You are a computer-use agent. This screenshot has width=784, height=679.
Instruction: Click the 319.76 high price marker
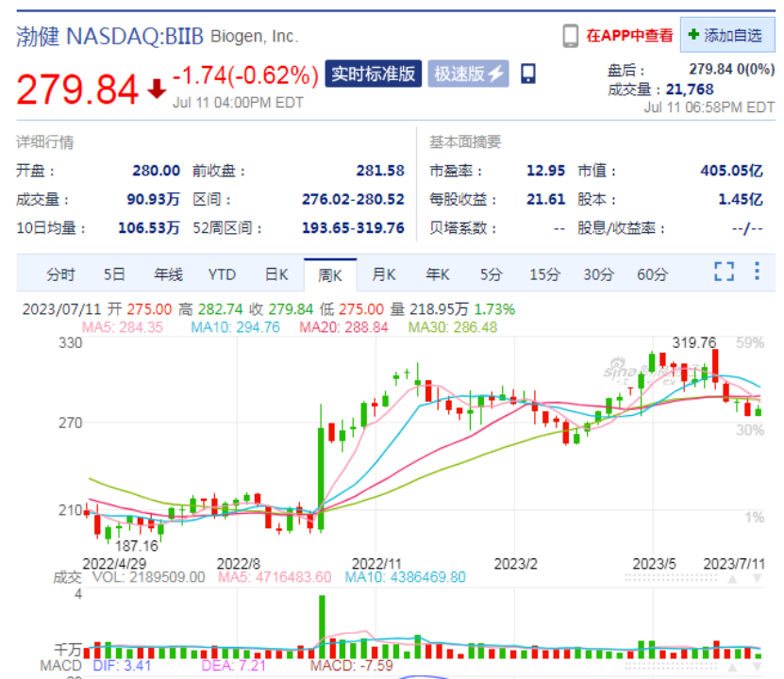pos(694,342)
